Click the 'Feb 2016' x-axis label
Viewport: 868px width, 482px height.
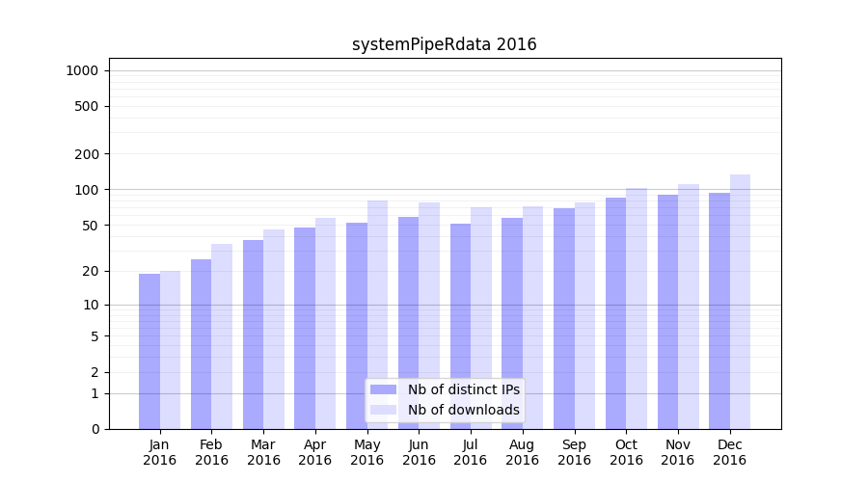211,452
